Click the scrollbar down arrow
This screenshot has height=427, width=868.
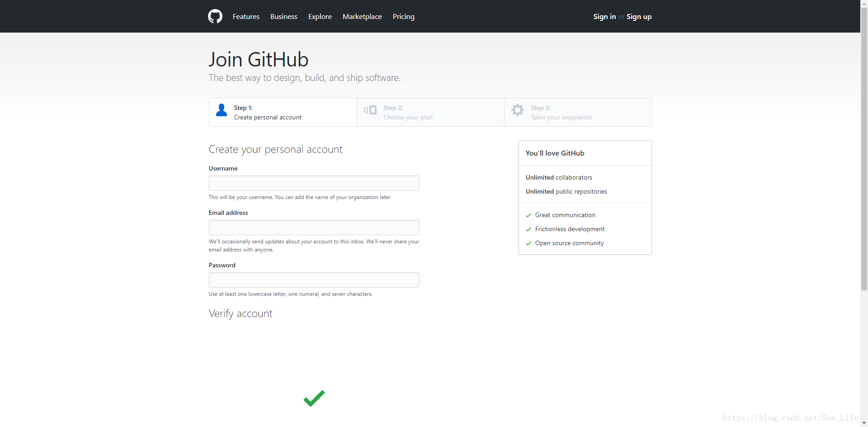tap(864, 423)
